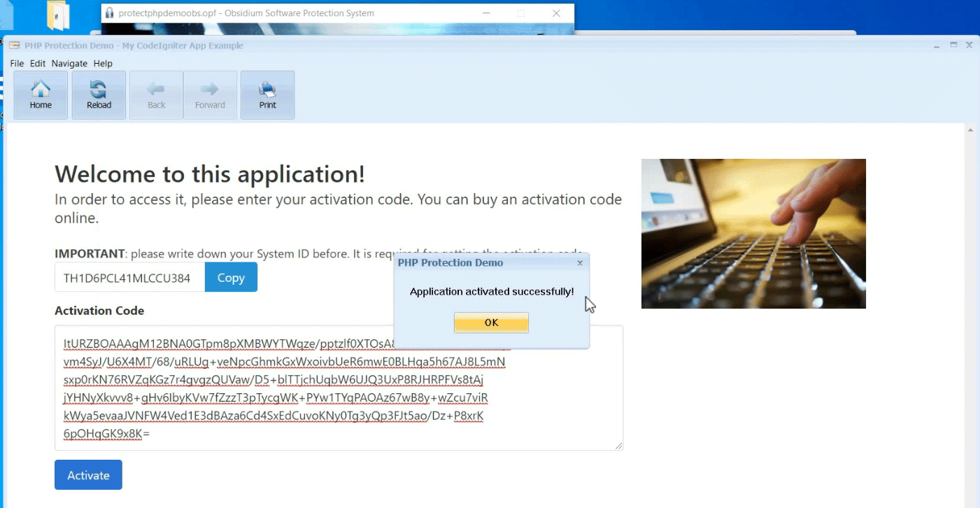Click the folder icon on the desktop
The height and width of the screenshot is (508, 980).
pos(58,15)
